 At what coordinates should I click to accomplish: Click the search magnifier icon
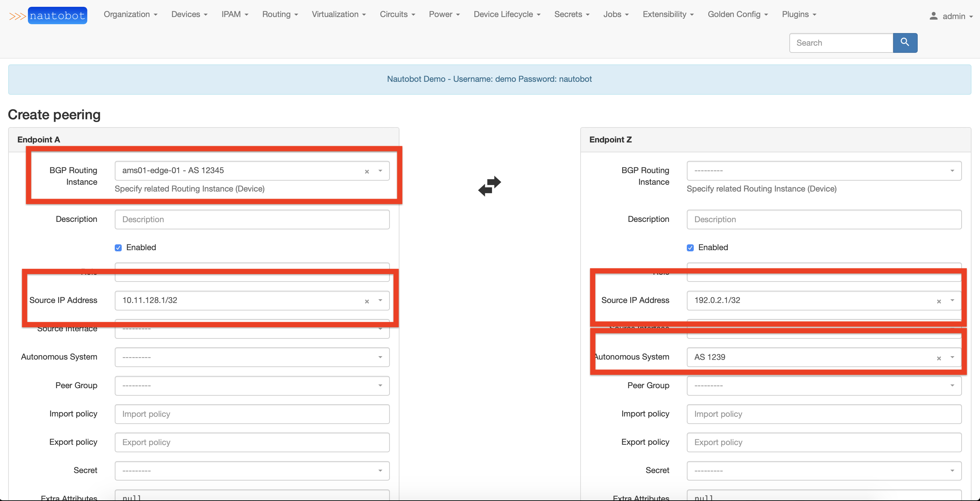pos(905,43)
